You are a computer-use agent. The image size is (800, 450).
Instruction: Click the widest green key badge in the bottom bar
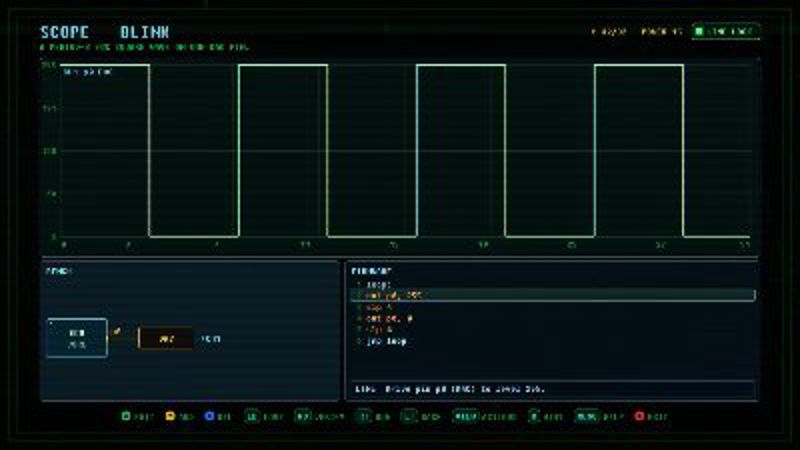[x=465, y=416]
